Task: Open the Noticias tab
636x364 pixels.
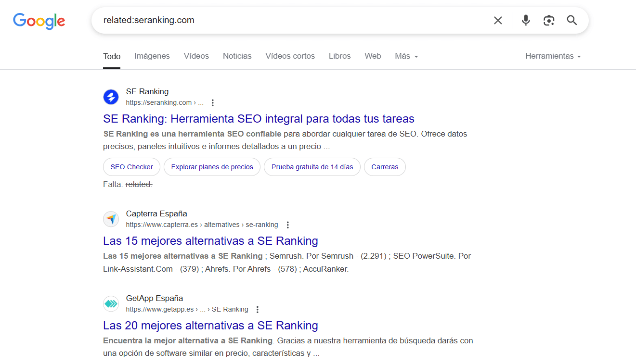Action: coord(237,56)
